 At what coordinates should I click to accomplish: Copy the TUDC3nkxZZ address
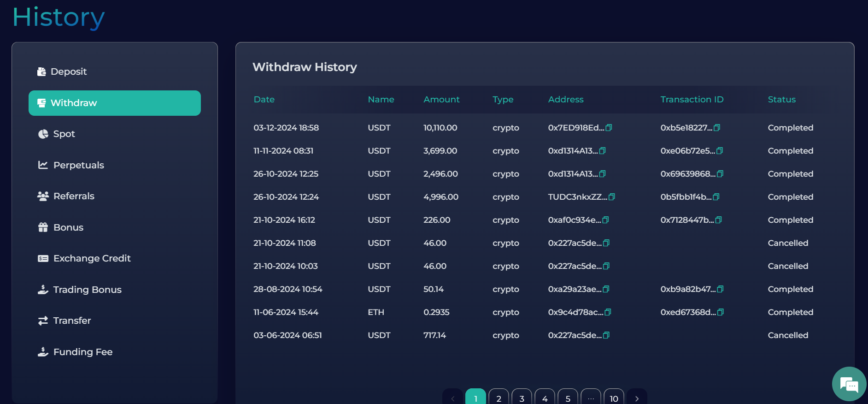click(x=612, y=197)
